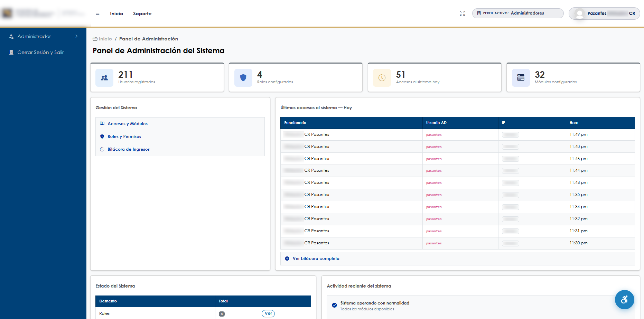Click the arrow icon beside Ver bitácora completa
Screen dimensions: 644x319
pyautogui.click(x=287, y=259)
